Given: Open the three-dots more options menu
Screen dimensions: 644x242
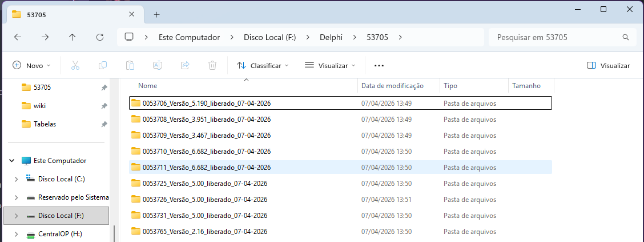Looking at the screenshot, I should [379, 65].
